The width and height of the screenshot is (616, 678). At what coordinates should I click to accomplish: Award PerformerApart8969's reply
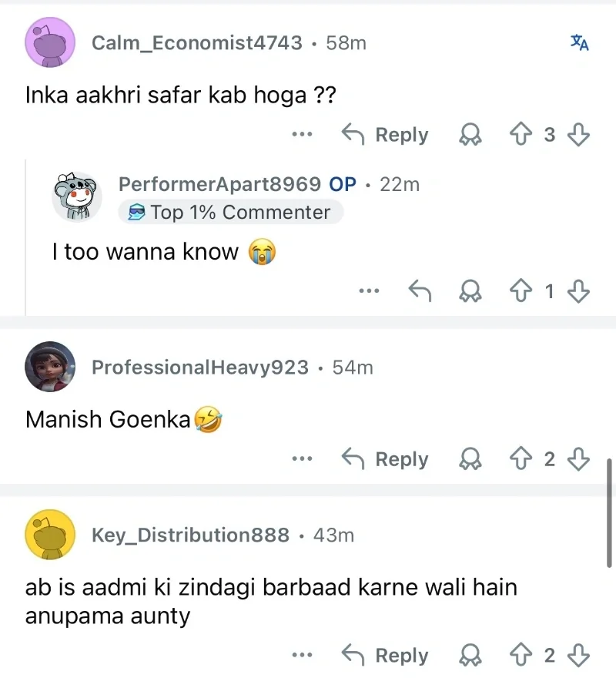pyautogui.click(x=470, y=291)
